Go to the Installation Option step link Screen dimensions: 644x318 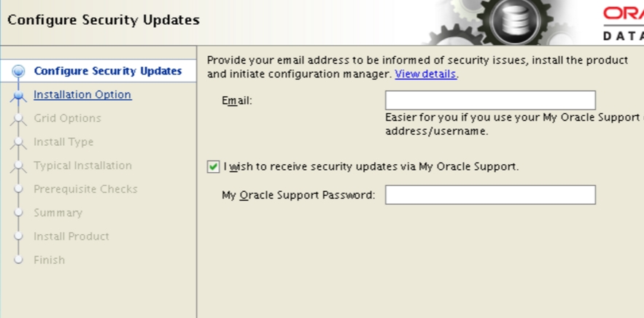[82, 95]
